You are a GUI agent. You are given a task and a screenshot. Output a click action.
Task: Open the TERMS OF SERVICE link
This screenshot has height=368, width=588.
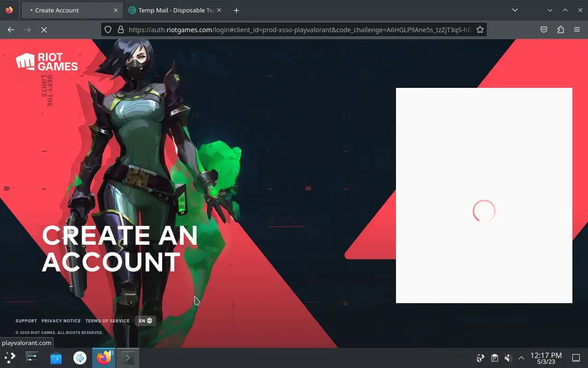[107, 321]
